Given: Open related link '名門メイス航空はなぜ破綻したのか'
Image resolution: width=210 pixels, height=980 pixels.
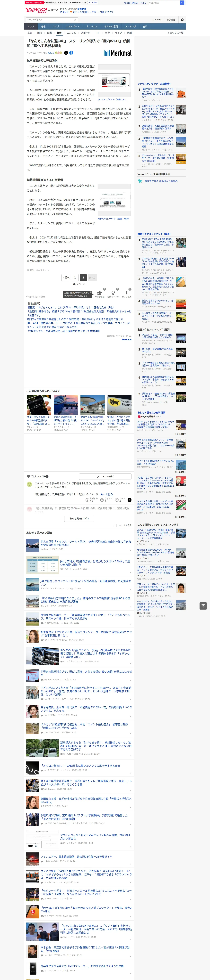Looking at the screenshot, I should point(75,319).
